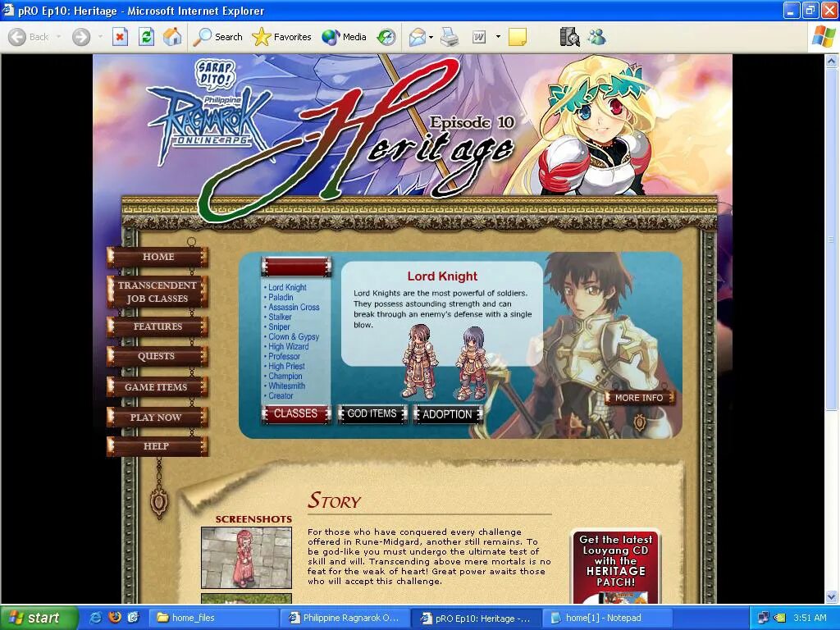Click the female Lord Knight sprite
The height and width of the screenshot is (630, 840).
(472, 363)
